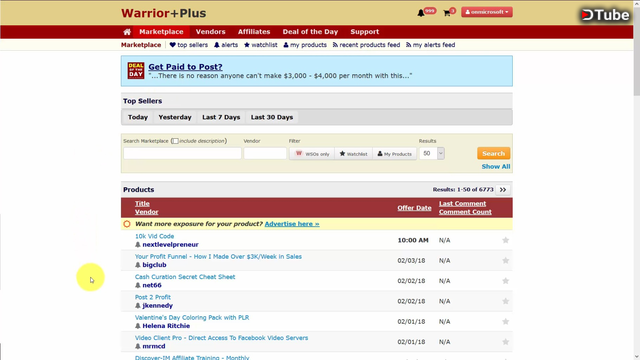Open the top sellers submenu link
640x360 pixels.
[189, 45]
